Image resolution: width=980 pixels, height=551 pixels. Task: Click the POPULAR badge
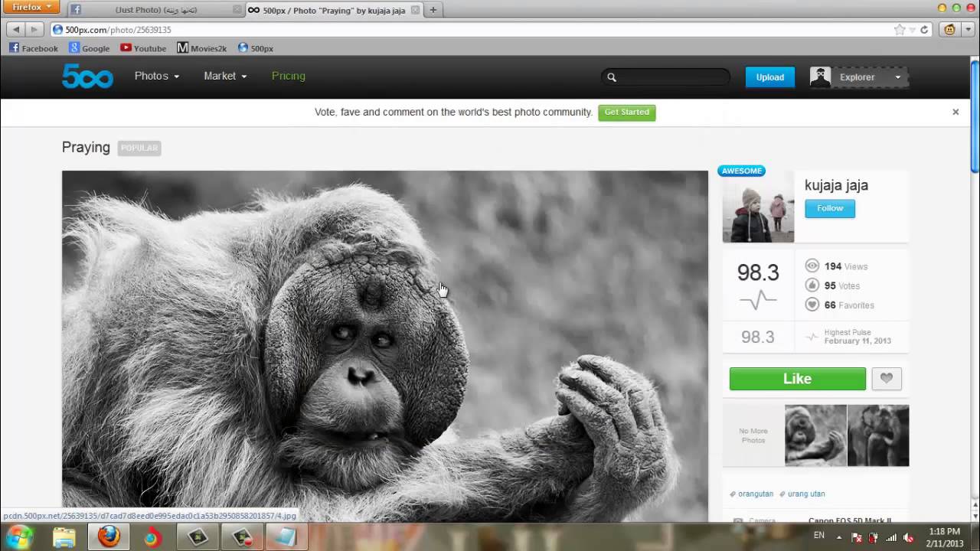point(139,148)
